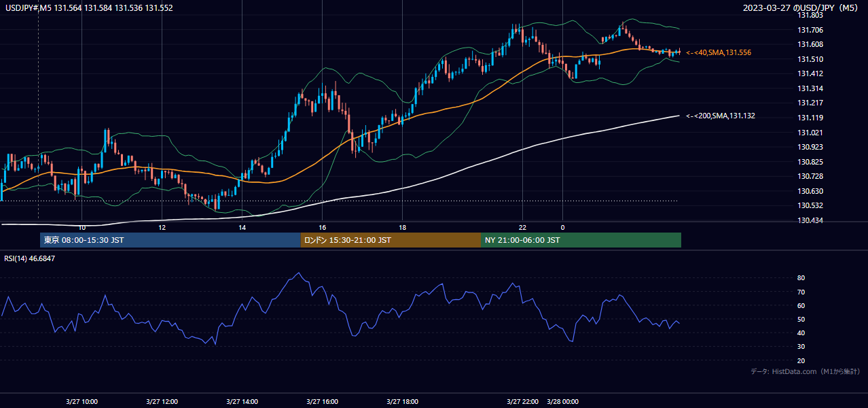Image resolution: width=868 pixels, height=408 pixels.
Task: Click the hour label 16 on price chart
Action: click(322, 227)
